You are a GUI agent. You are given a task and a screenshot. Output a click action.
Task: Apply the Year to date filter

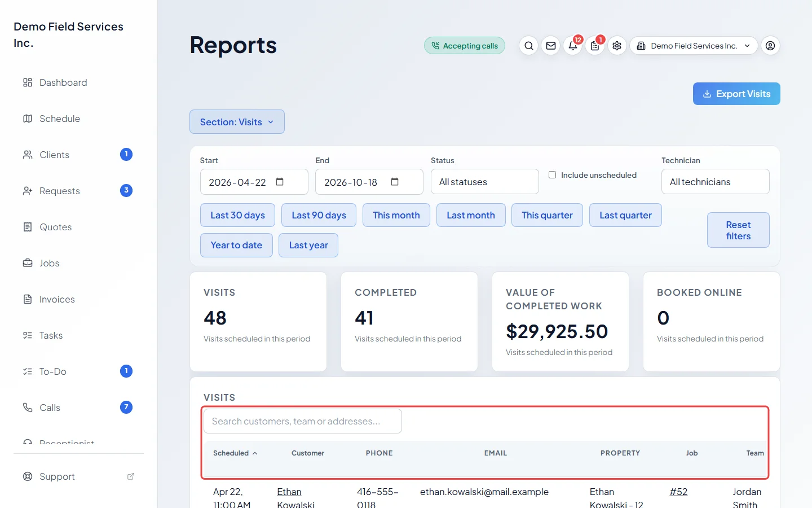point(236,245)
